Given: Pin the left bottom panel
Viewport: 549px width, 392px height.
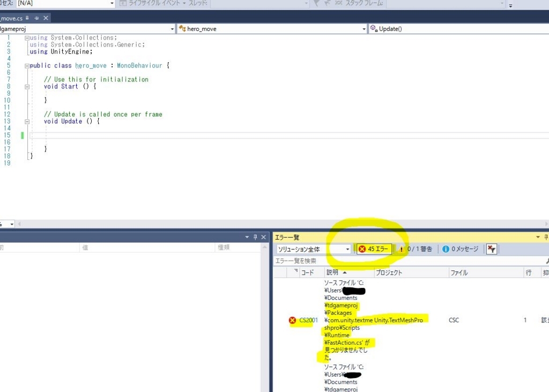Looking at the screenshot, I should tap(255, 237).
